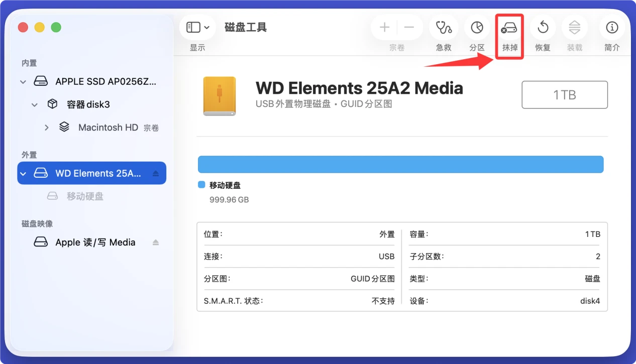Screen dimensions: 636x364
Task: Click the 1 TB capacity box
Action: click(x=565, y=95)
